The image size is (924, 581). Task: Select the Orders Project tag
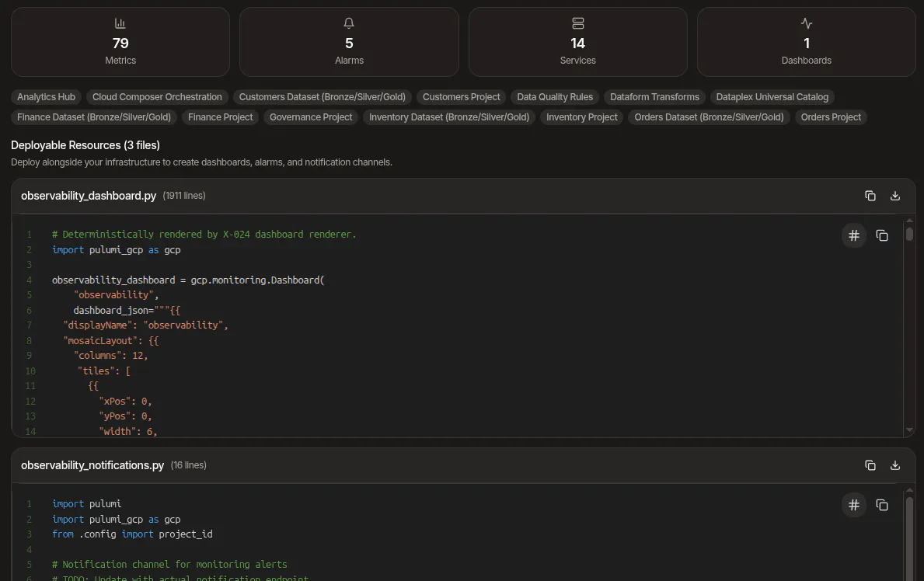[831, 117]
